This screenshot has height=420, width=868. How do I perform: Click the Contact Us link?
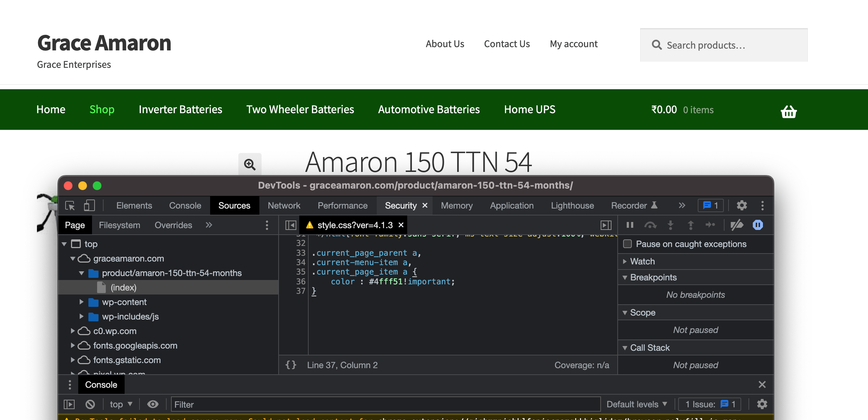506,44
